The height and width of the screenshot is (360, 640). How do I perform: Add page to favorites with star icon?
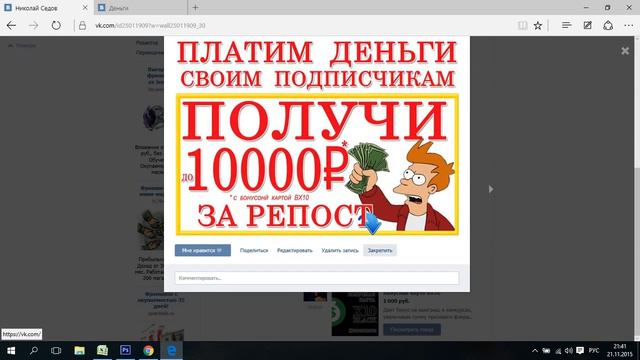tap(538, 25)
